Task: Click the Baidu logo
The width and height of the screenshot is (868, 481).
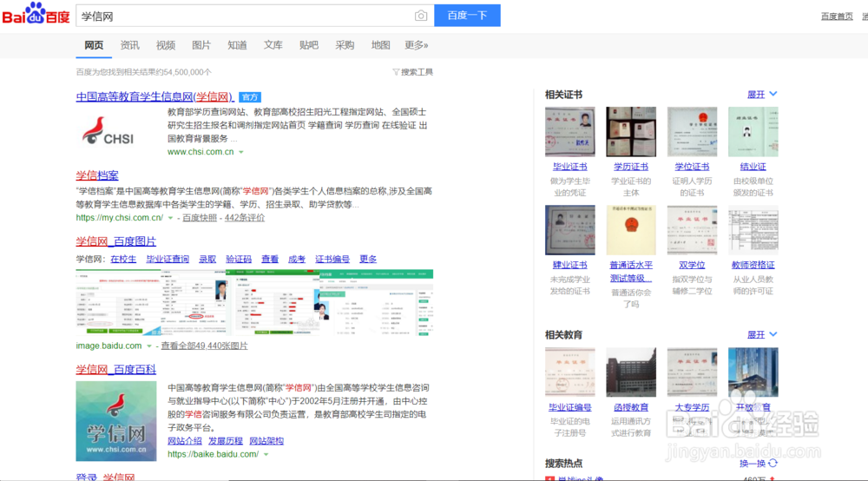Action: coord(36,14)
